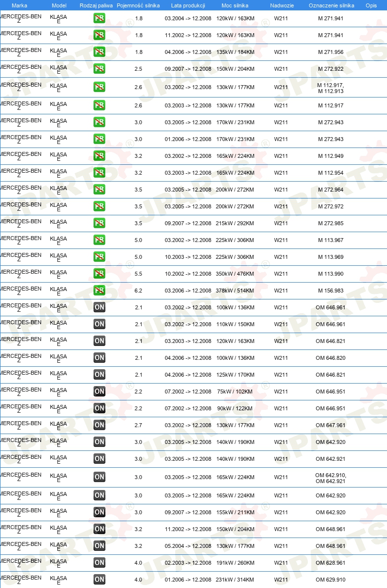Click the production years cell starting 03.2004

coord(188,18)
